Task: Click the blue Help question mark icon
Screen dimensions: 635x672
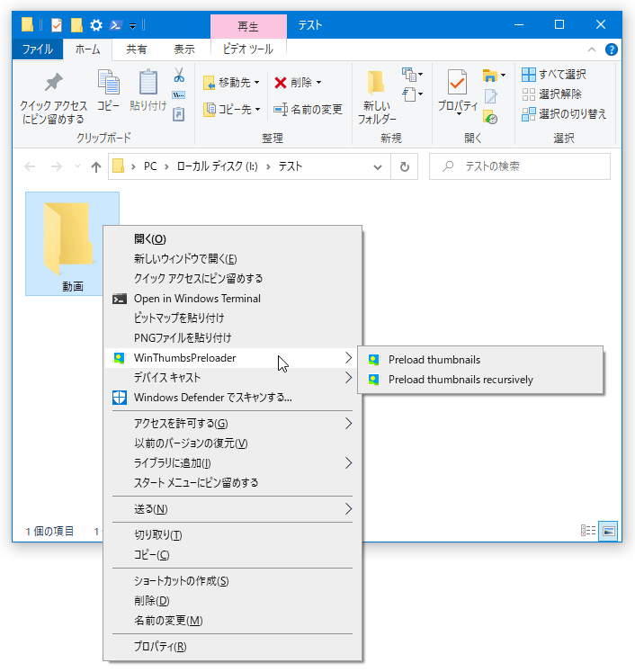Action: [x=611, y=49]
